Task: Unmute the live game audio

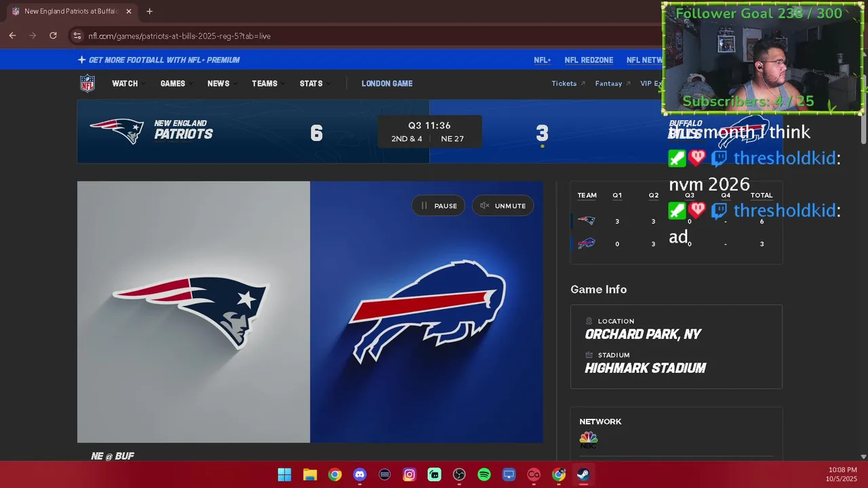Action: [x=503, y=205]
